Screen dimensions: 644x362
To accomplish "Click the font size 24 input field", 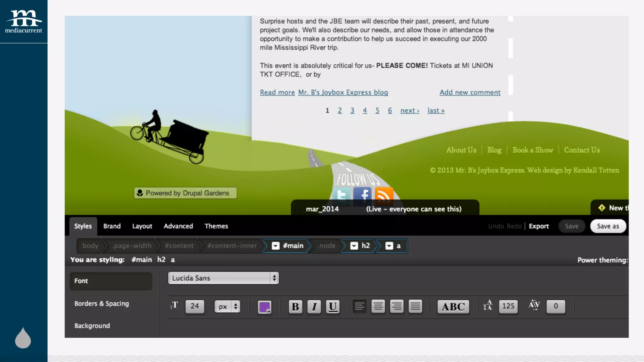I will click(195, 306).
